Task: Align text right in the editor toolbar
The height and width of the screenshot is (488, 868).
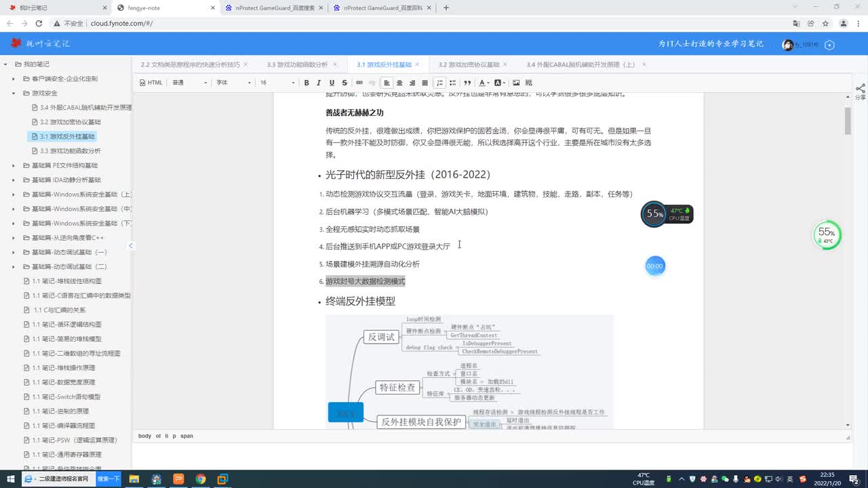Action: 412,83
